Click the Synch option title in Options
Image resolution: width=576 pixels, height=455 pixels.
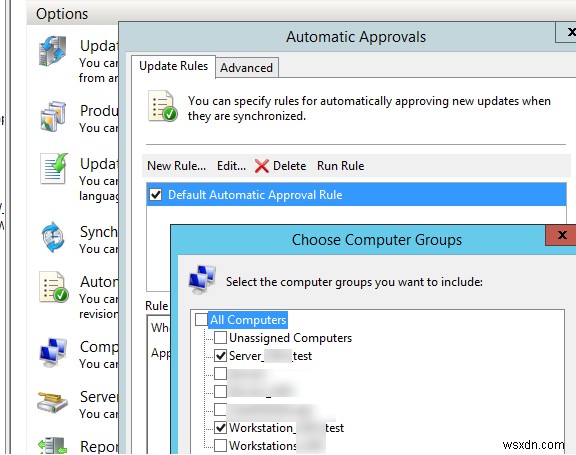tap(98, 232)
